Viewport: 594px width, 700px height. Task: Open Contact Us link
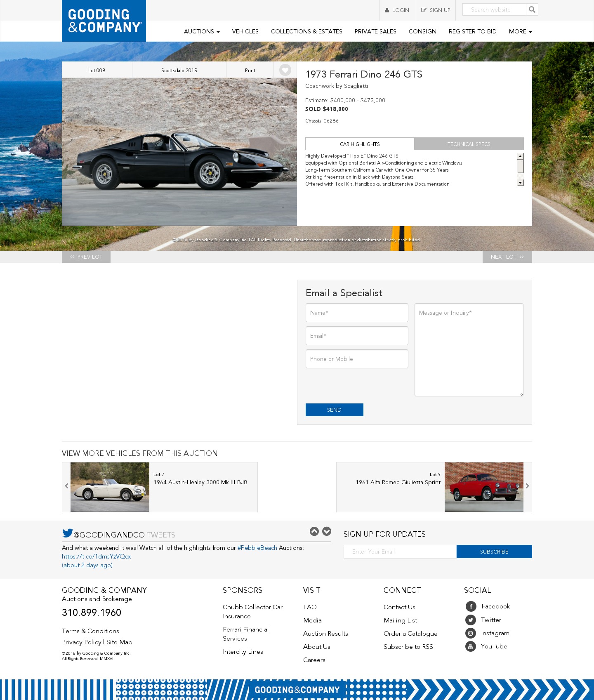coord(399,607)
